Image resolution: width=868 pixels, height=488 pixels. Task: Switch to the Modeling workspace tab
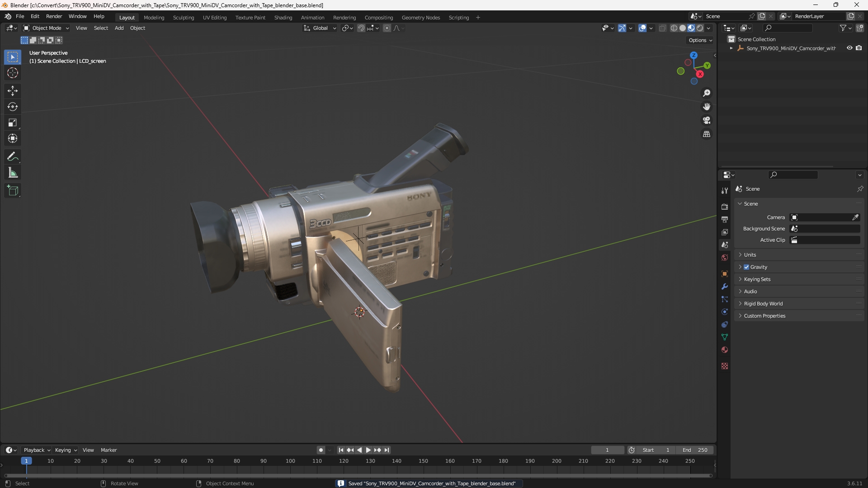[154, 18]
